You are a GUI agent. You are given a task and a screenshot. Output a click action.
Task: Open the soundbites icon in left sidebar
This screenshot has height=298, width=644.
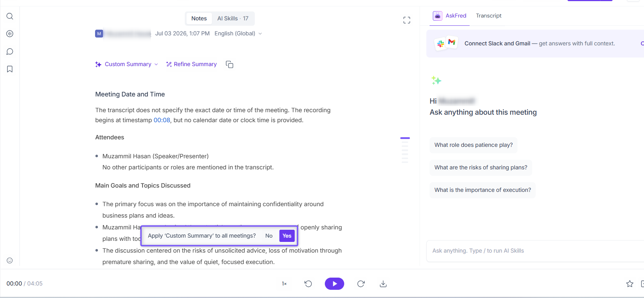coord(10,34)
